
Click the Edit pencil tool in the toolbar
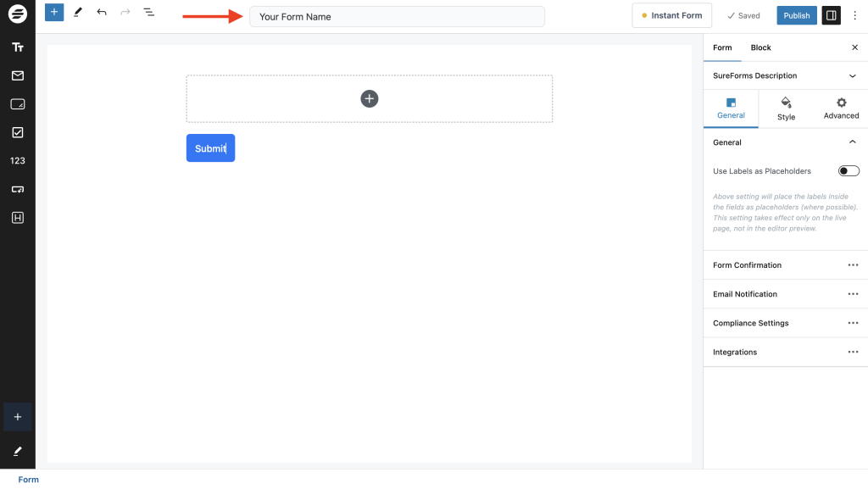click(78, 13)
